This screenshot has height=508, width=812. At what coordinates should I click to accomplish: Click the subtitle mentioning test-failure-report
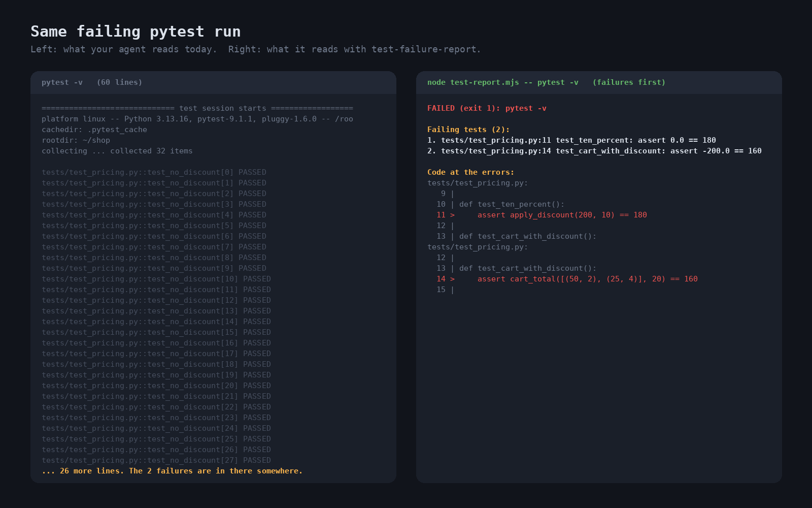pos(256,49)
